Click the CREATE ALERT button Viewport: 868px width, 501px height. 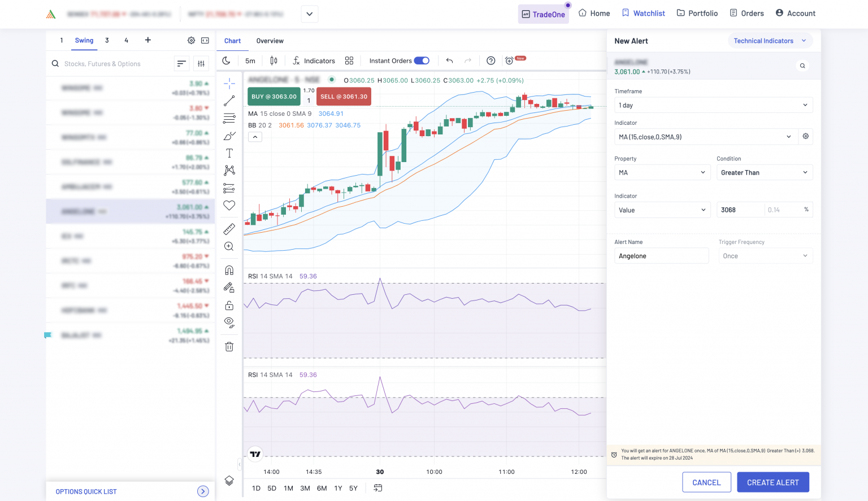point(773,482)
